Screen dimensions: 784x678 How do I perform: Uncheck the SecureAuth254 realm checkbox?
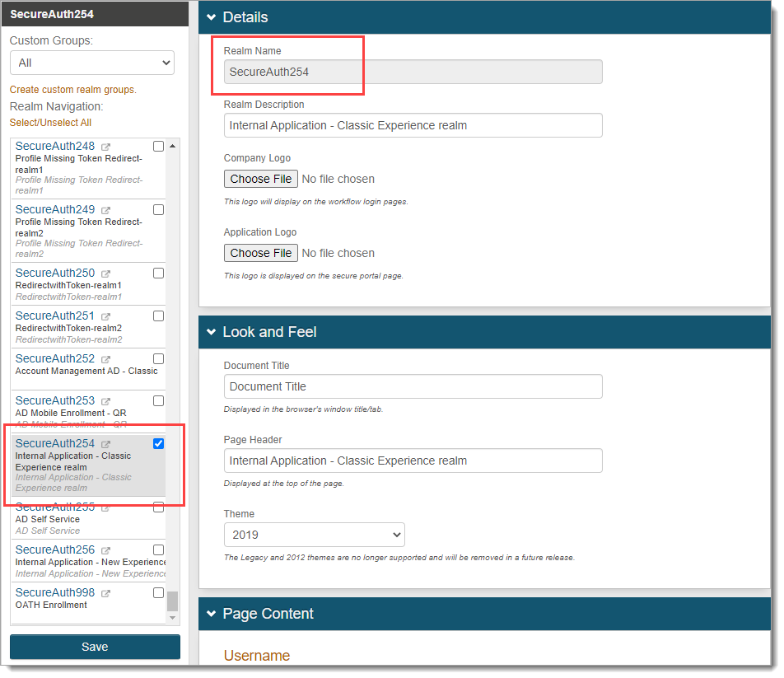pyautogui.click(x=158, y=443)
